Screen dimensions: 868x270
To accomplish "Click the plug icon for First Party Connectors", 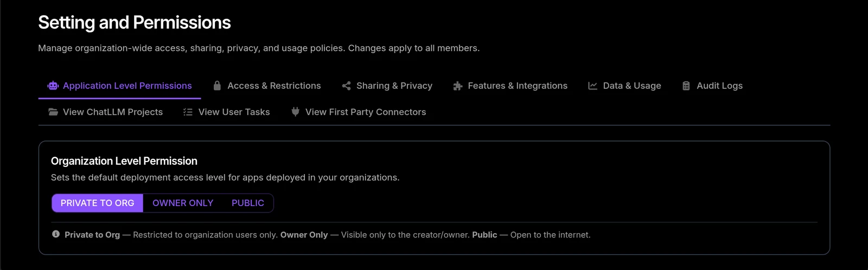I will click(295, 112).
